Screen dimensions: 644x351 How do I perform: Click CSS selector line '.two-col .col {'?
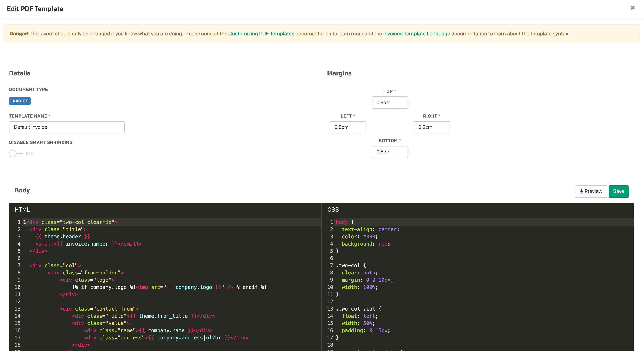[x=359, y=309]
